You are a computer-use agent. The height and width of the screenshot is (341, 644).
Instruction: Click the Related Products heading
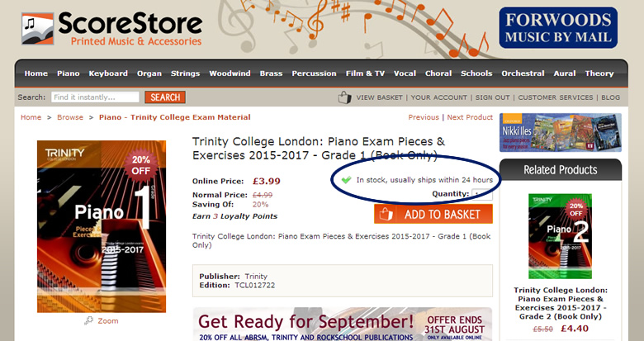click(x=561, y=170)
